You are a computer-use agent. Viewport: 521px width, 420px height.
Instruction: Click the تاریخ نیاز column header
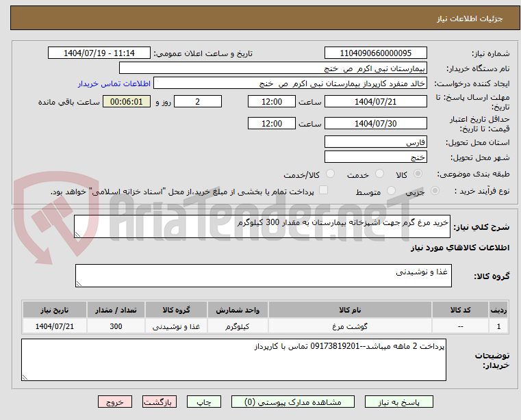55,310
